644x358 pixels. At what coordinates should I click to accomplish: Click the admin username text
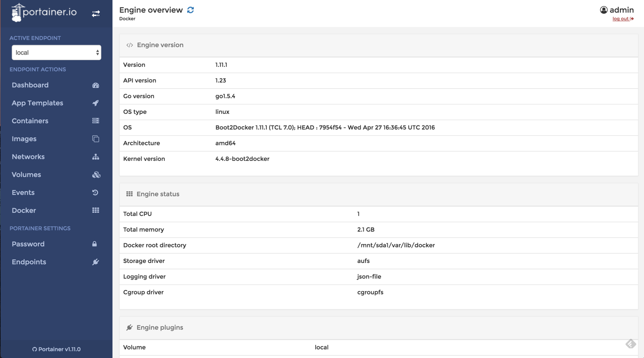pyautogui.click(x=622, y=10)
